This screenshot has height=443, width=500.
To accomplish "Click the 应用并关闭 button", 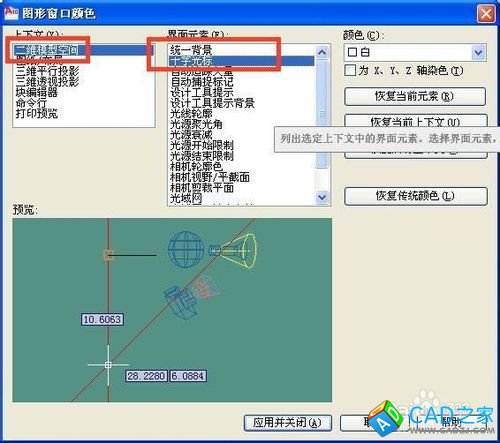I will pos(288,423).
